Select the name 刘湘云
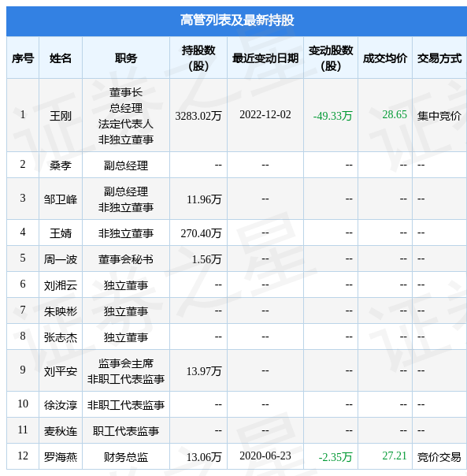This screenshot has width=467, height=476. [61, 285]
